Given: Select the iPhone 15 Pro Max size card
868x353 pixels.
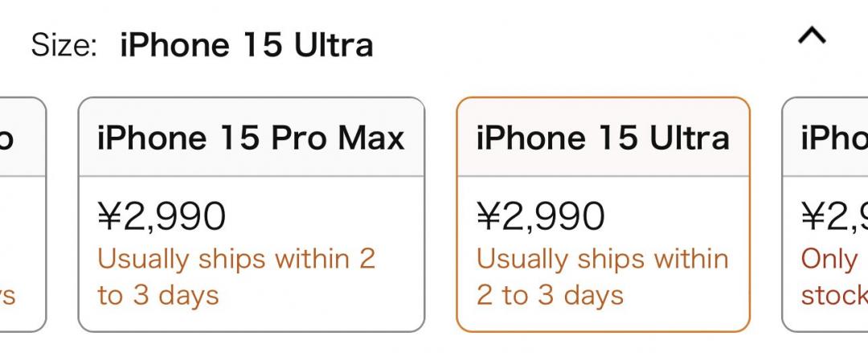Looking at the screenshot, I should click(x=251, y=214).
